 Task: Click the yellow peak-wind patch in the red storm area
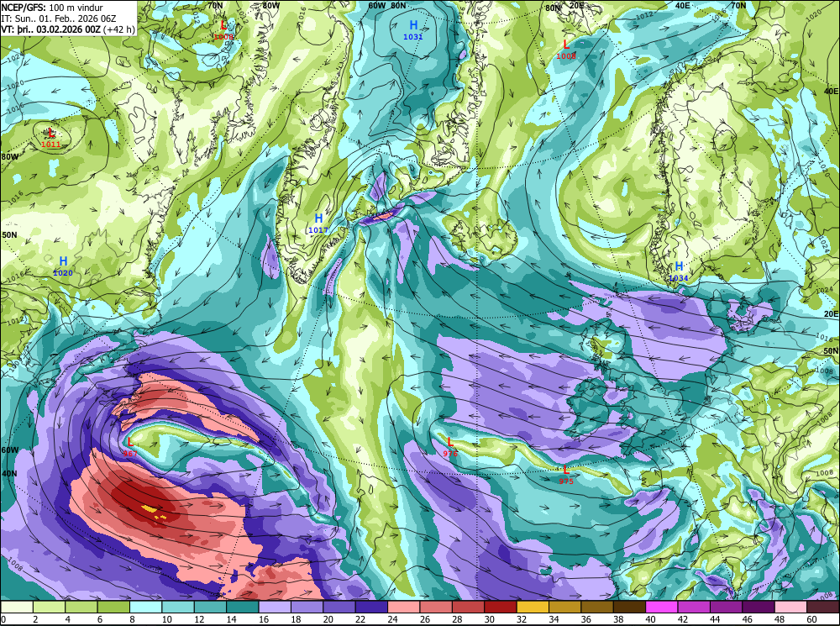[x=150, y=508]
